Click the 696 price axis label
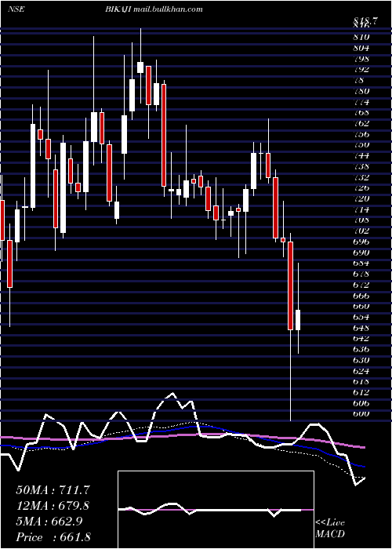This screenshot has width=392, height=549. [x=362, y=242]
